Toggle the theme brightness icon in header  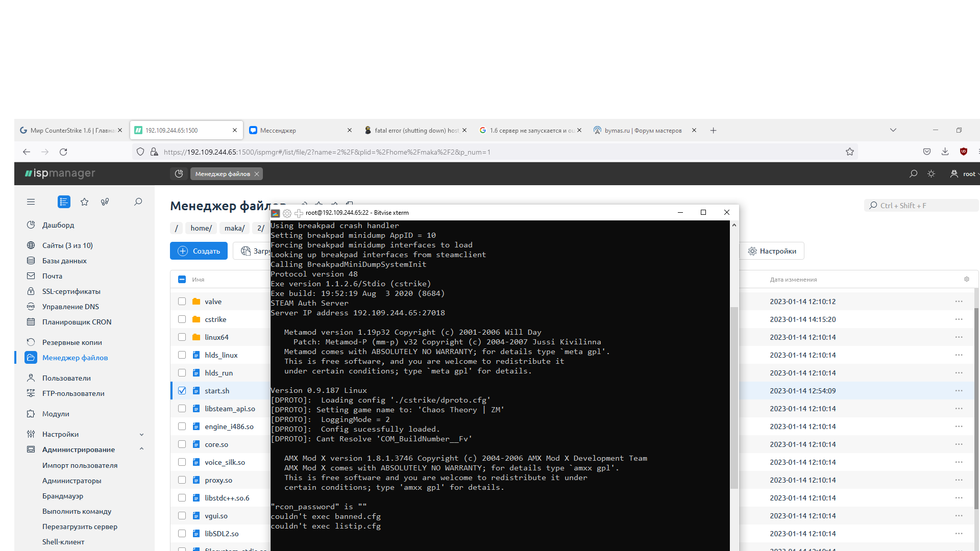point(931,174)
